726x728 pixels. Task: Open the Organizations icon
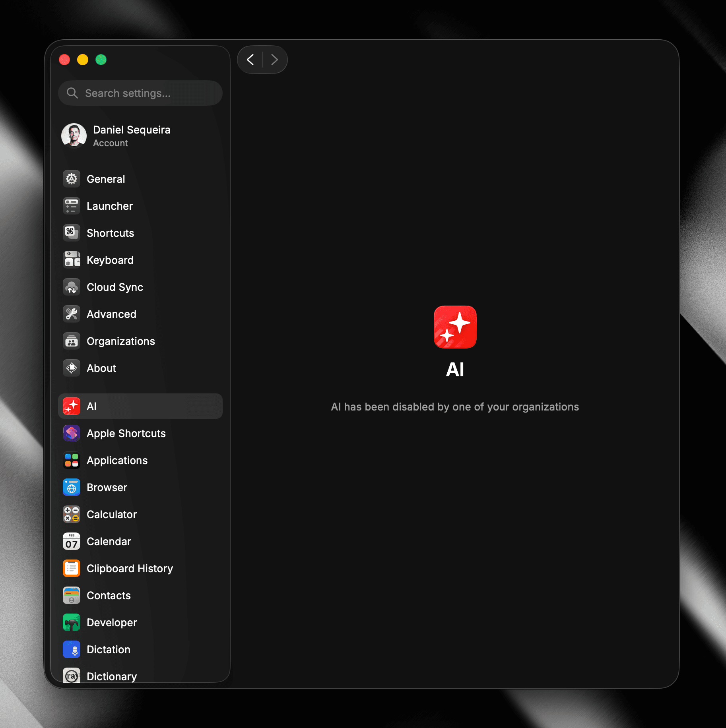(x=72, y=341)
